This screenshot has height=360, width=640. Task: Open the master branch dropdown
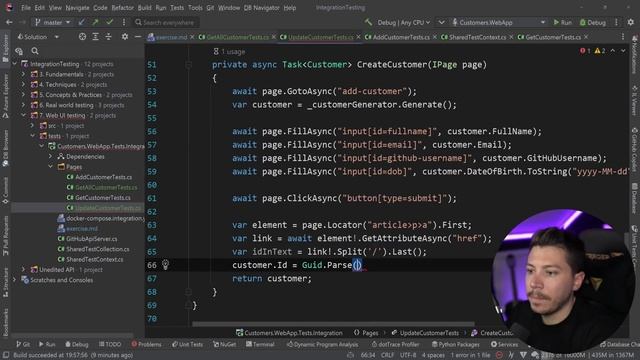[52, 22]
